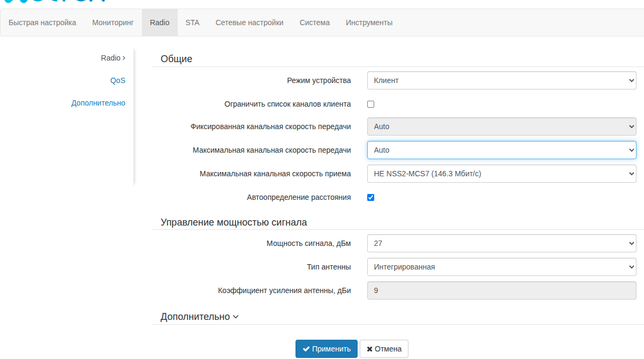Switch to the Мониторинг tab
The height and width of the screenshot is (359, 644).
(113, 23)
